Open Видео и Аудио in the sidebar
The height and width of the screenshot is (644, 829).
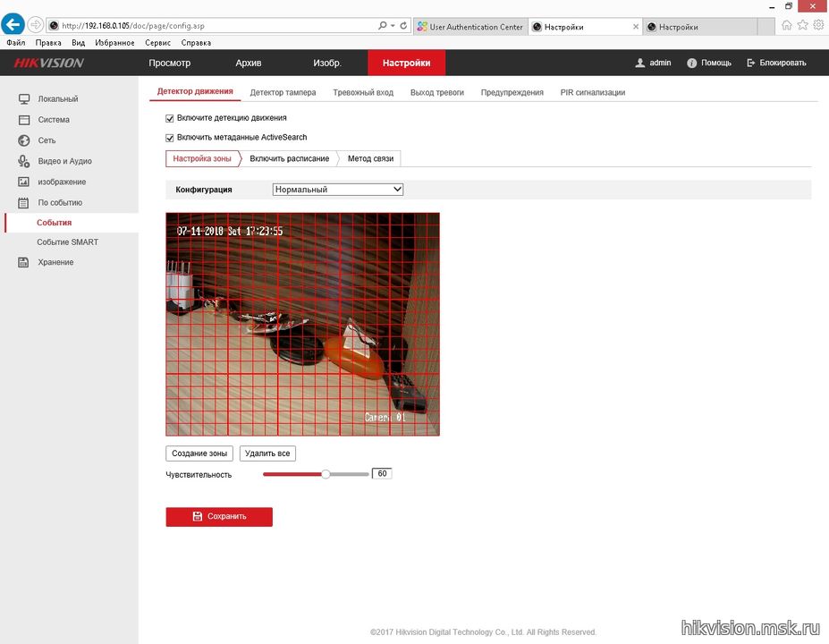(65, 161)
